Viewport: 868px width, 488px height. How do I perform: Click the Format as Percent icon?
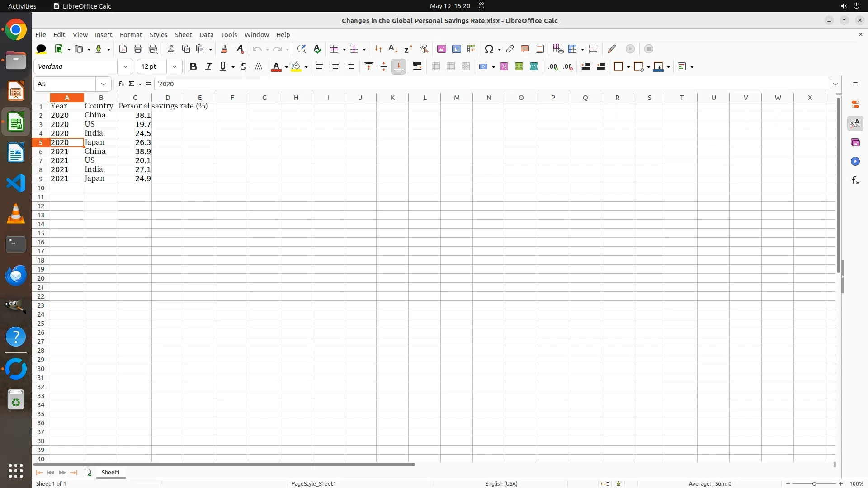504,67
